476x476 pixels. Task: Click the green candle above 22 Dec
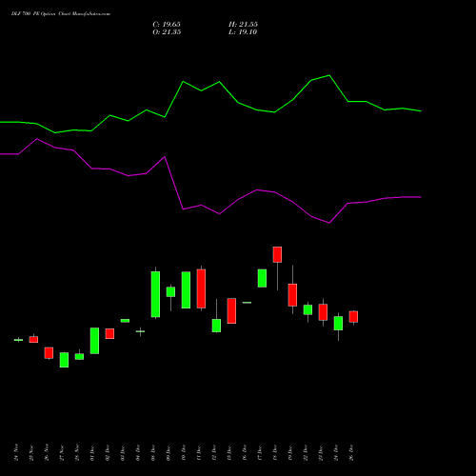[x=307, y=309]
